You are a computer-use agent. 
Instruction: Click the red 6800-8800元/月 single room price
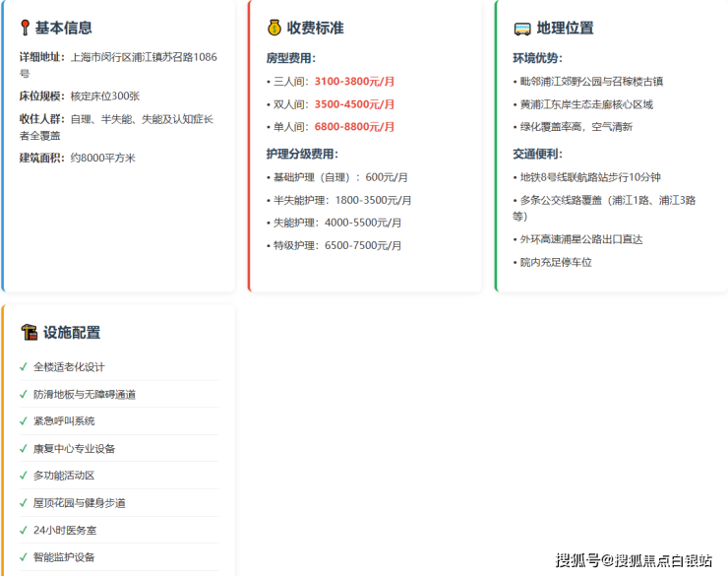(x=354, y=126)
